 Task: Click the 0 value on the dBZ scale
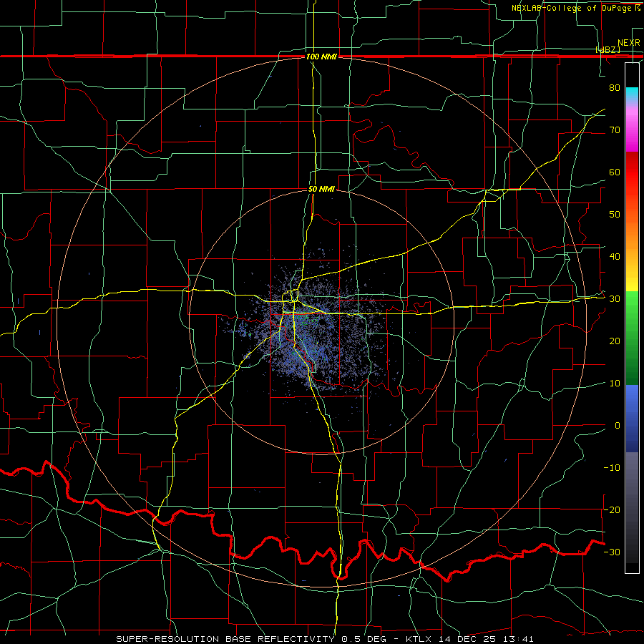618,426
